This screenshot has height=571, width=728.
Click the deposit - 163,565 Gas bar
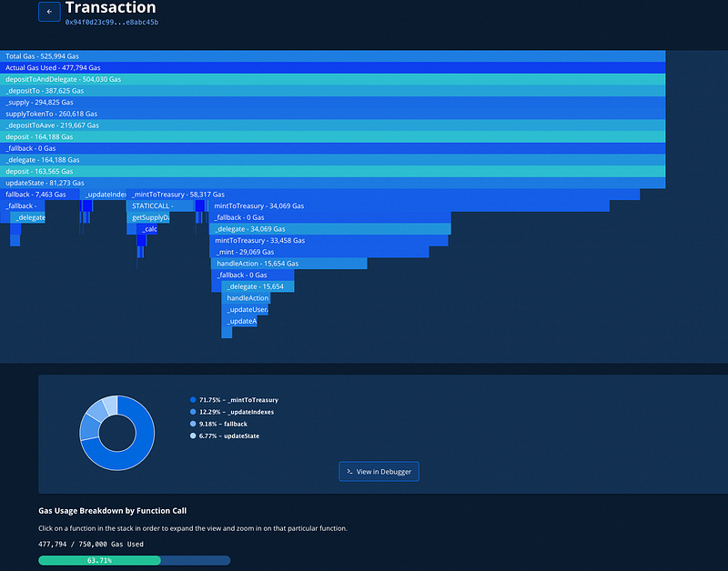pos(332,171)
